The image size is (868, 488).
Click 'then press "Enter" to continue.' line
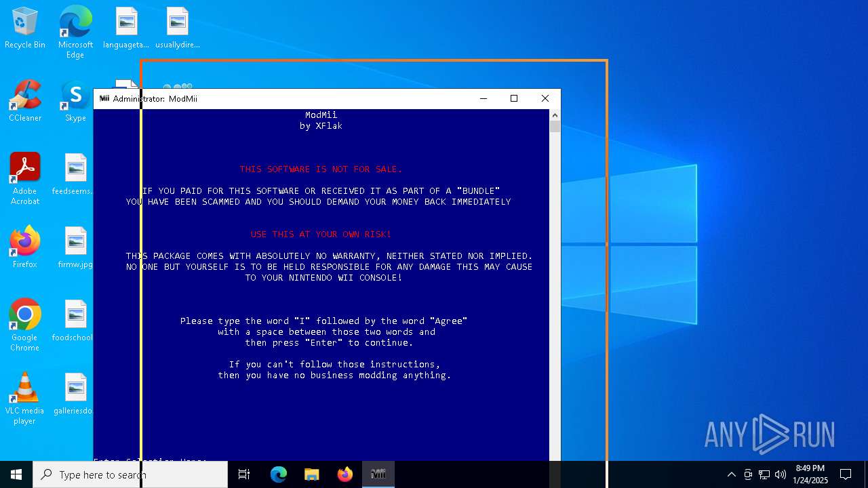coord(329,343)
